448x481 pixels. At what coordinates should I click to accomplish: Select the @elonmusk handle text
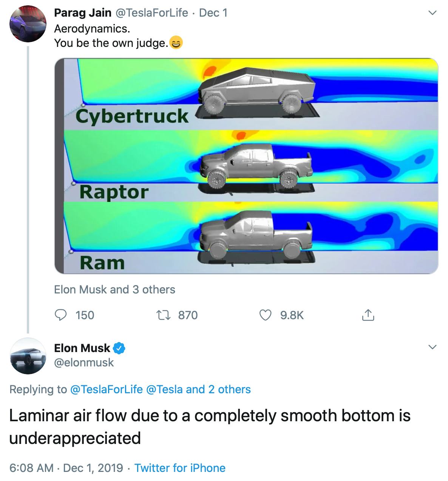pyautogui.click(x=84, y=362)
